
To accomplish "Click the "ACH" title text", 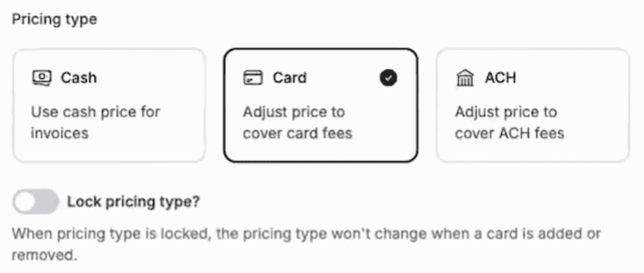I will pyautogui.click(x=500, y=78).
